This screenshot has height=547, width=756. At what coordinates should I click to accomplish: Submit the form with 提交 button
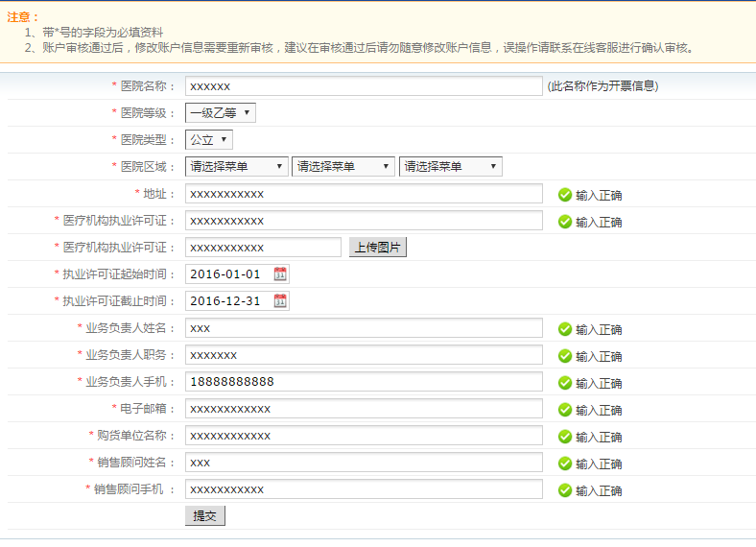point(205,516)
